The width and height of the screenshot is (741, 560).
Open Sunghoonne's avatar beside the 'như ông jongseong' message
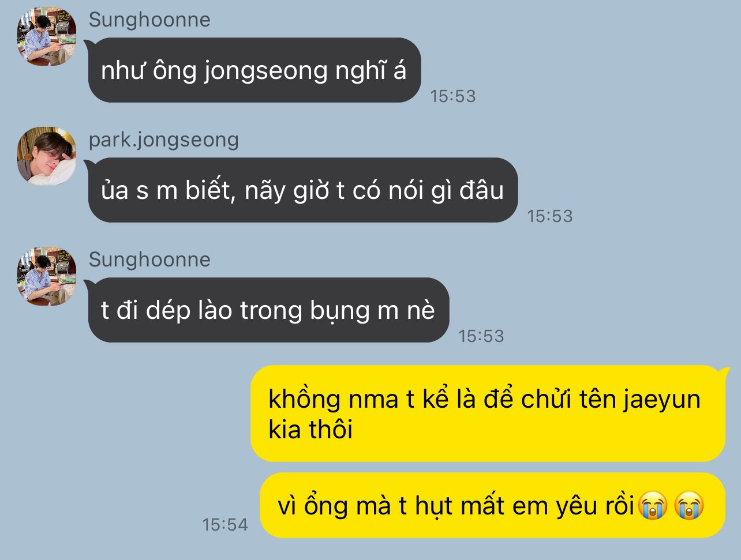pyautogui.click(x=47, y=36)
